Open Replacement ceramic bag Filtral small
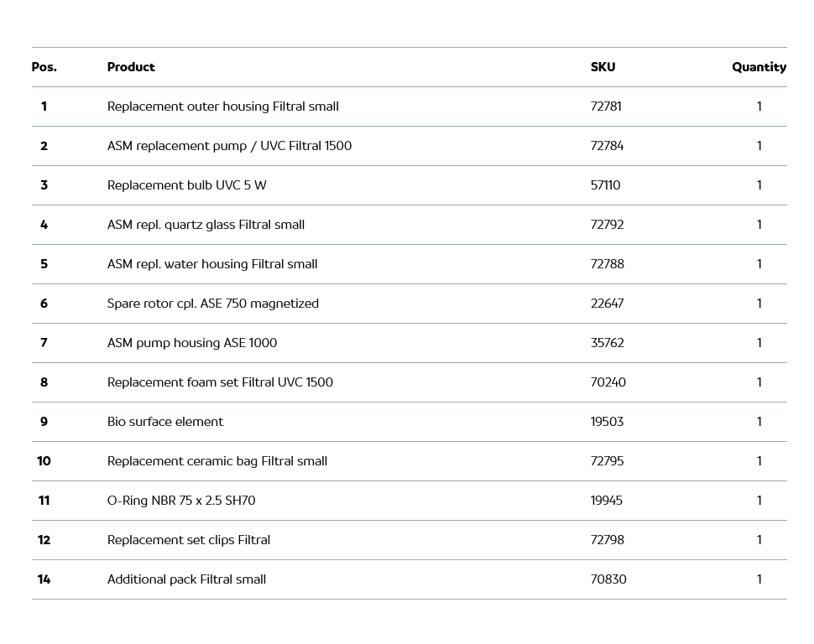 tap(217, 461)
